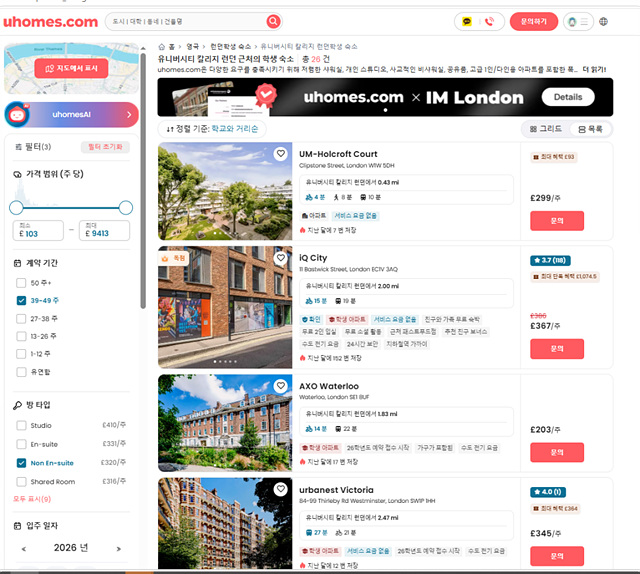This screenshot has height=574, width=640.
Task: Expand room types with 모두 표시(9)
Action: [32, 498]
